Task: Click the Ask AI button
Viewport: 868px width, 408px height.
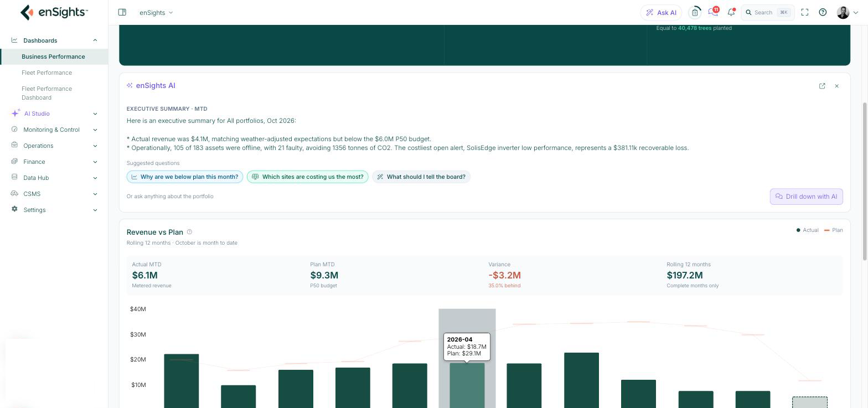Action: tap(661, 12)
